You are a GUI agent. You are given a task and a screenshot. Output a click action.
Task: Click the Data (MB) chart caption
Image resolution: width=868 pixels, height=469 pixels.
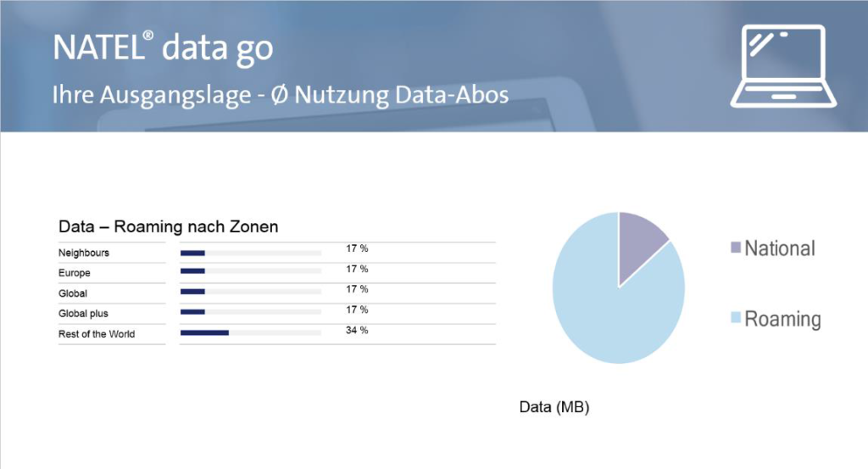(x=554, y=407)
